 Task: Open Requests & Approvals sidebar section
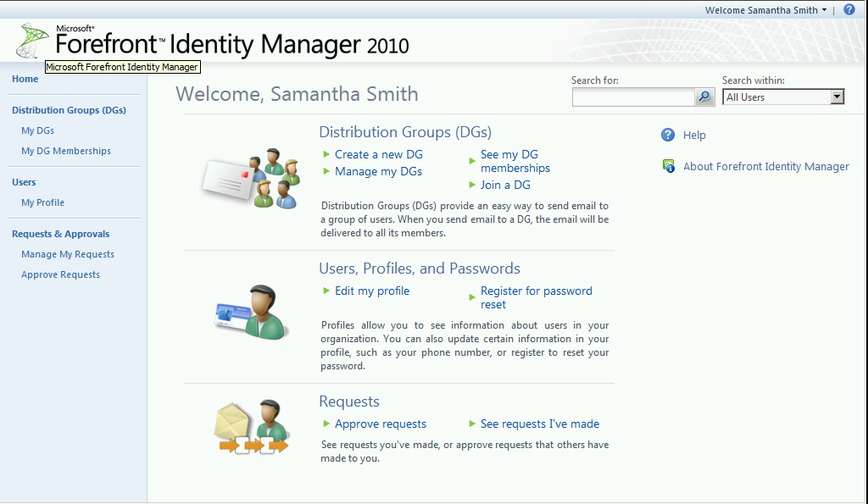(61, 234)
